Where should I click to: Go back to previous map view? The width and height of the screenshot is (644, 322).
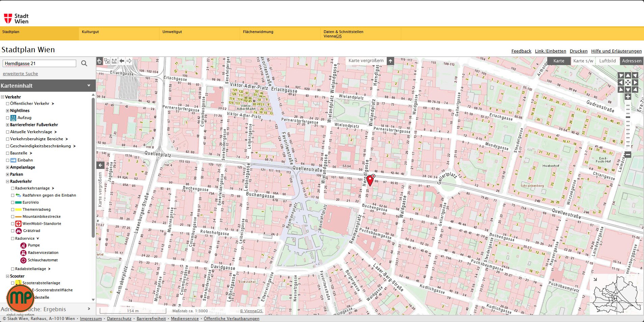[122, 61]
